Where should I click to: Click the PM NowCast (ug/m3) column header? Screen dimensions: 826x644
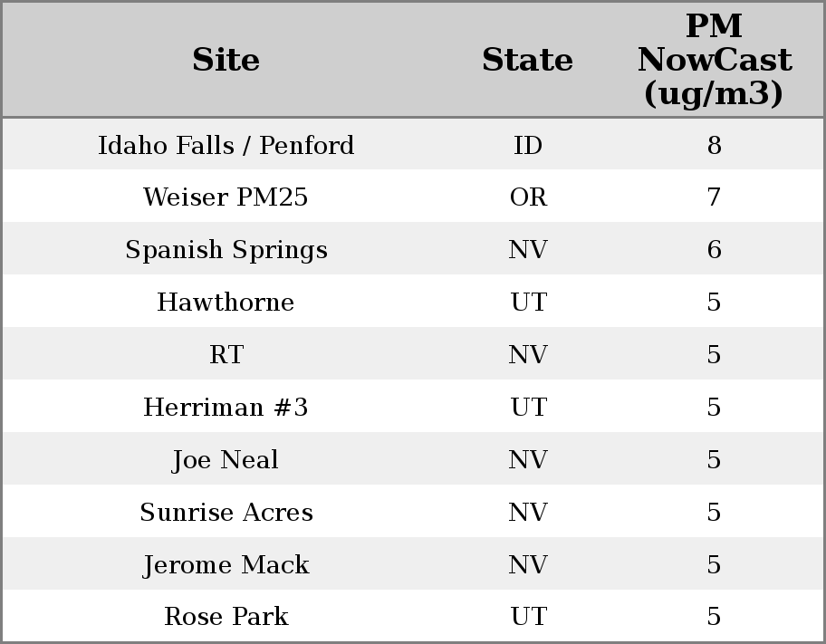[x=714, y=60]
